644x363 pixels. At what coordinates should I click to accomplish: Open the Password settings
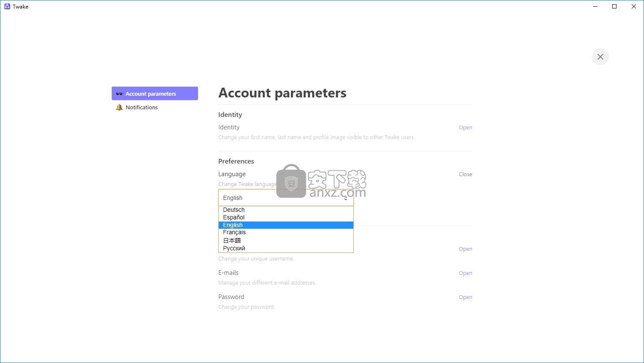[x=465, y=297]
